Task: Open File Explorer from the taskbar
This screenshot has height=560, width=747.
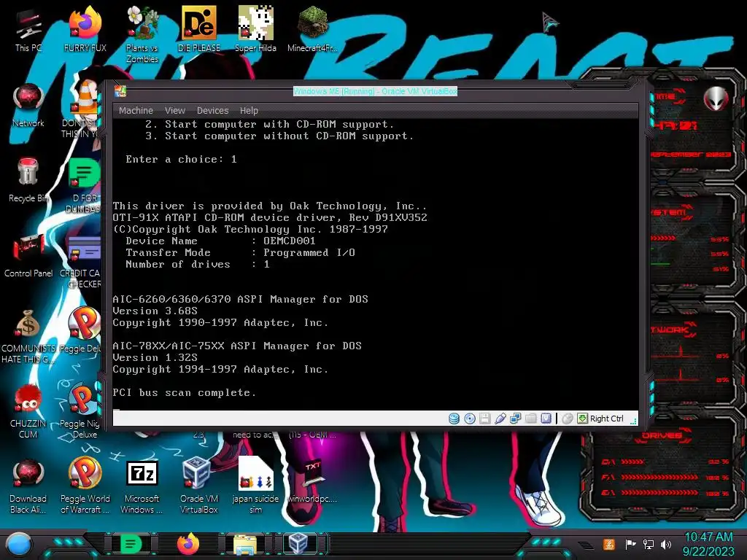Action: tap(245, 544)
